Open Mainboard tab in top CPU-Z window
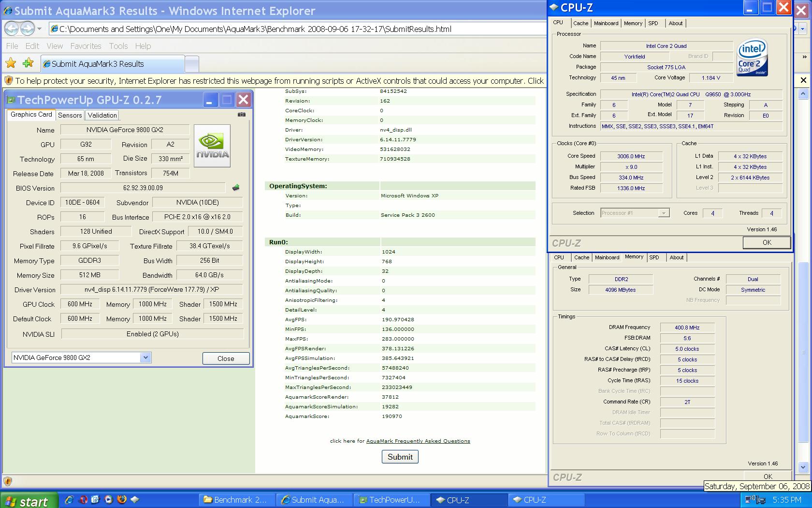 [x=606, y=23]
